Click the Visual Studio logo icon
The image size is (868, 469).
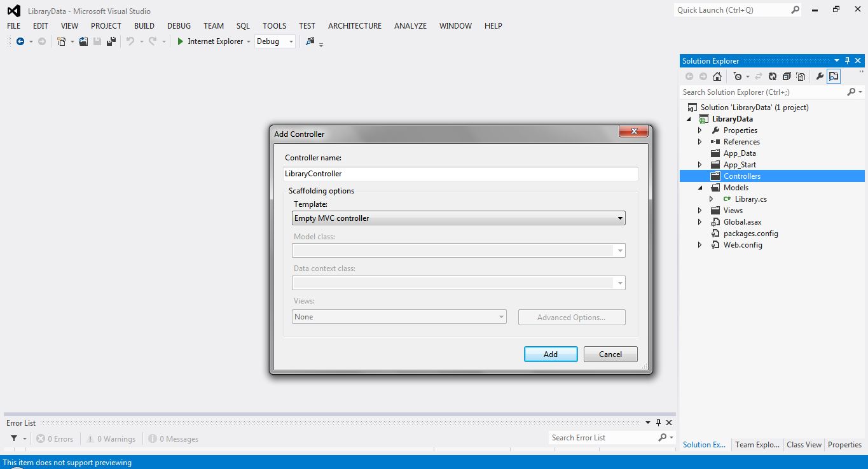pos(13,10)
